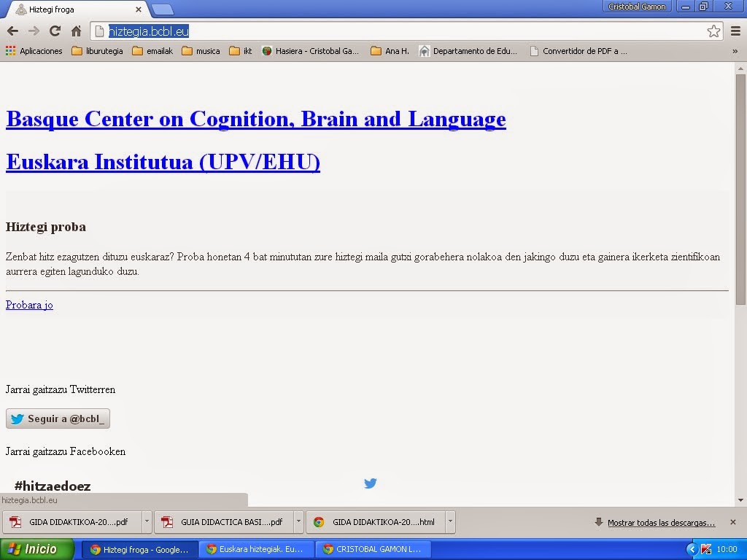This screenshot has width=747, height=560.
Task: Open the Euskara Institutua (UPV/EHU) link
Action: [163, 162]
